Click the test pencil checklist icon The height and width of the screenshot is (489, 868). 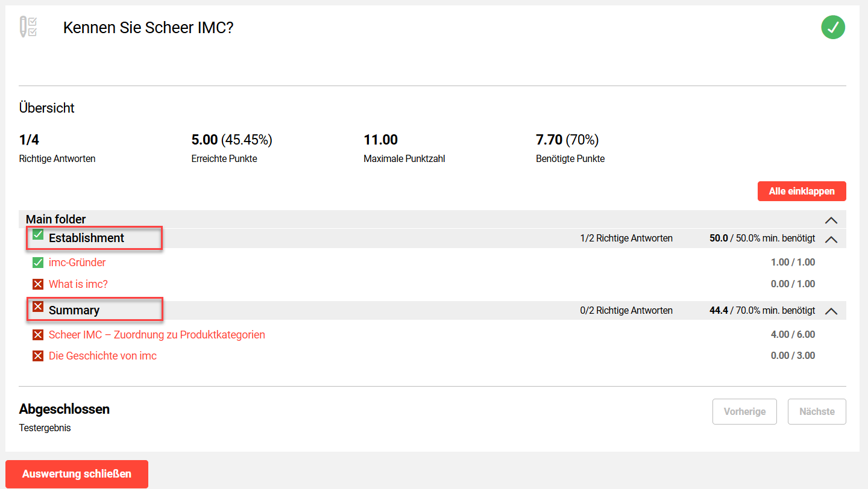28,27
